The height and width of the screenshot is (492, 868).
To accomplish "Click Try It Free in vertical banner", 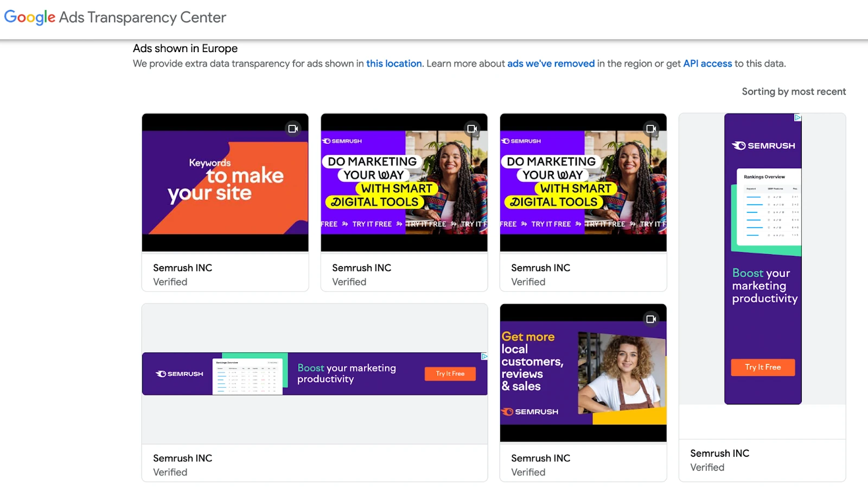I will [763, 367].
